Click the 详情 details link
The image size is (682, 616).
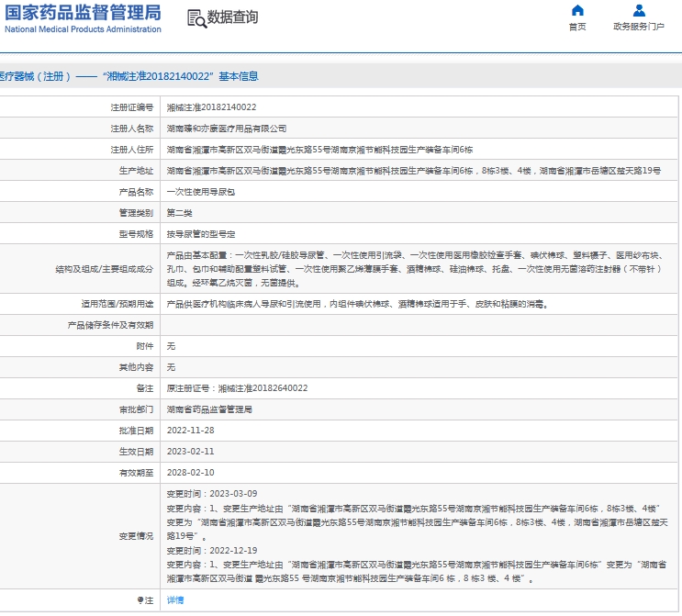pos(175,600)
